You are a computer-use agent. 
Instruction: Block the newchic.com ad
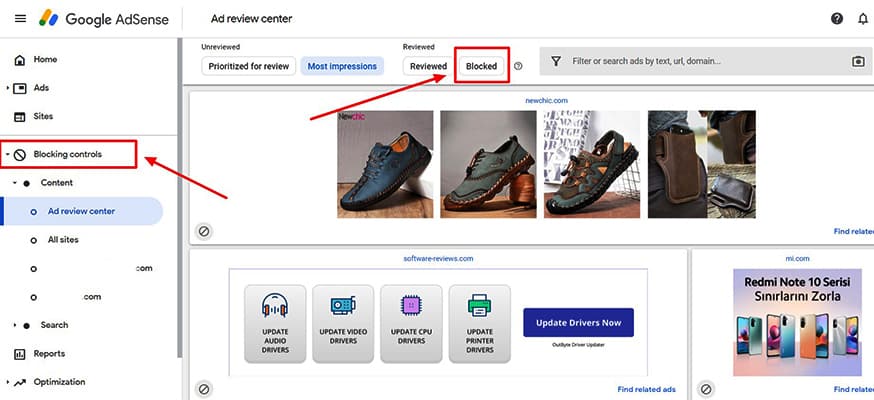point(204,231)
